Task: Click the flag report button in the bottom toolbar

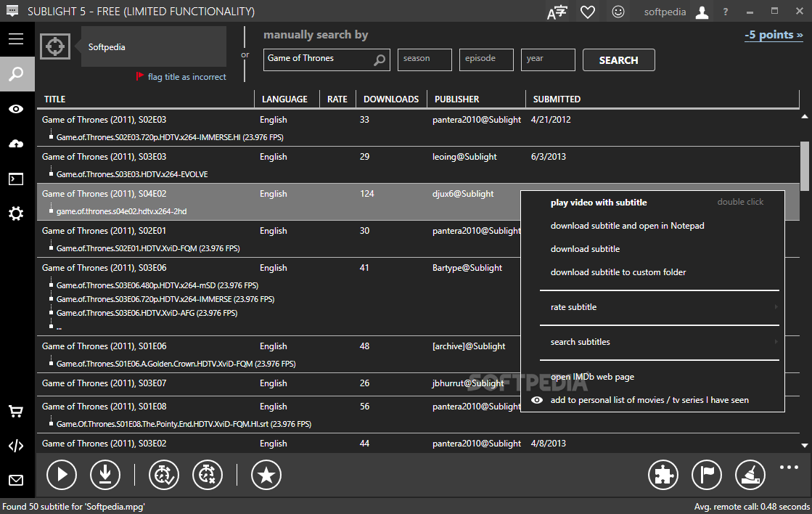Action: pos(707,475)
